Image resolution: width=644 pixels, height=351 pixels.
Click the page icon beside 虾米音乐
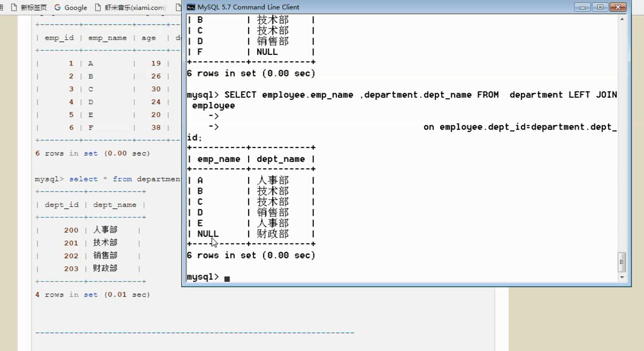[x=98, y=7]
